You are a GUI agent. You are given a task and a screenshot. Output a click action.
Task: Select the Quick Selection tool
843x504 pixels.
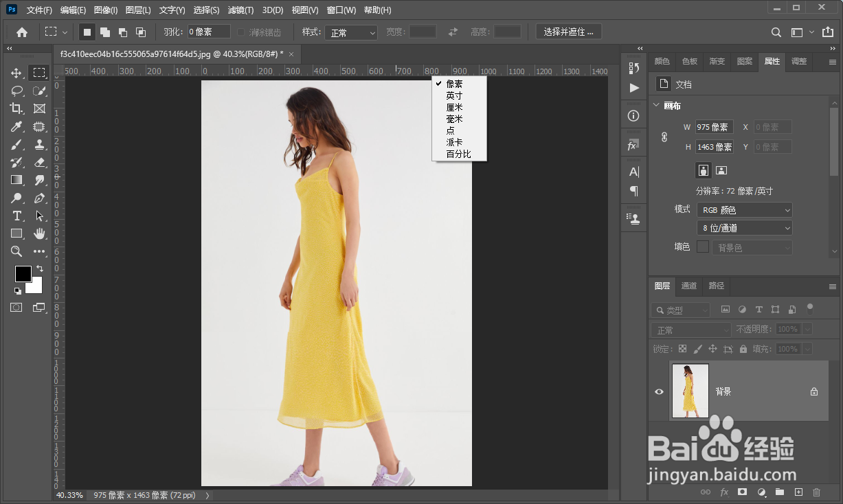coord(39,91)
